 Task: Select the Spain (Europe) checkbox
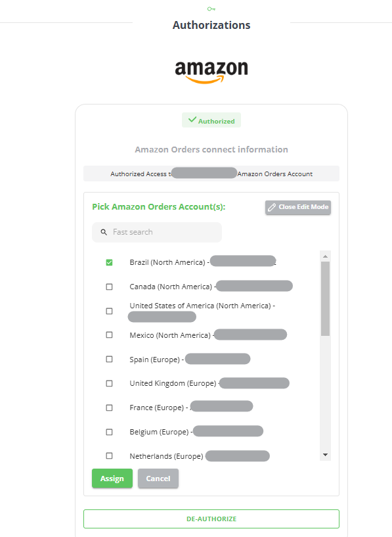pyautogui.click(x=109, y=359)
